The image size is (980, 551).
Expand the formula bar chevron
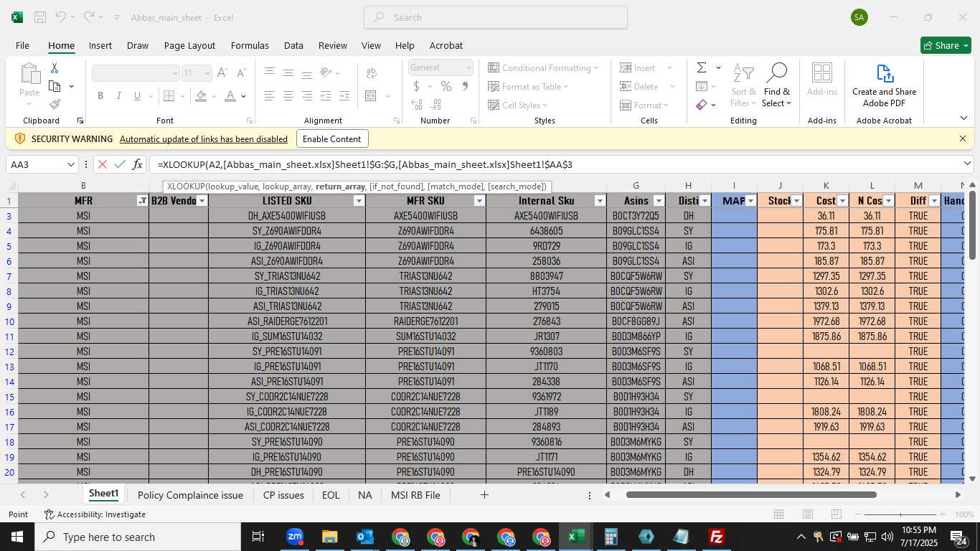pos(966,164)
